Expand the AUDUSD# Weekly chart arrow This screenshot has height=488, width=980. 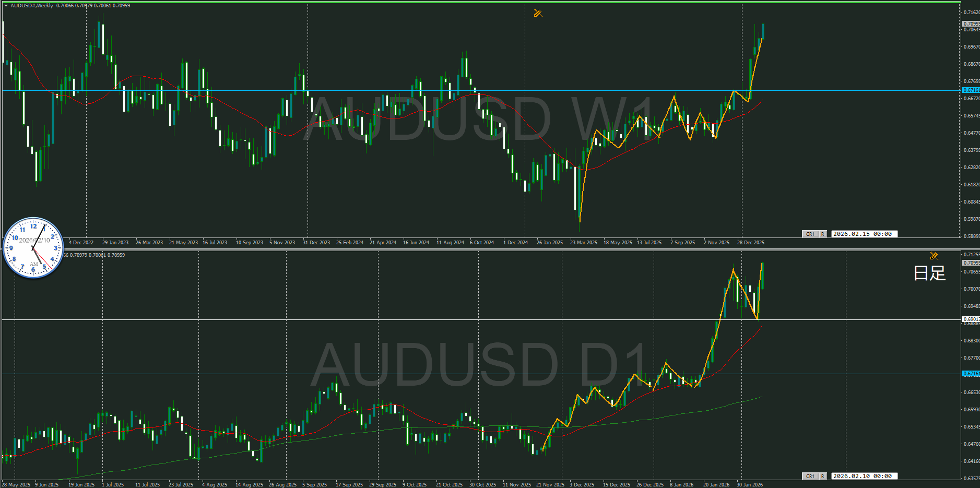pos(6,6)
